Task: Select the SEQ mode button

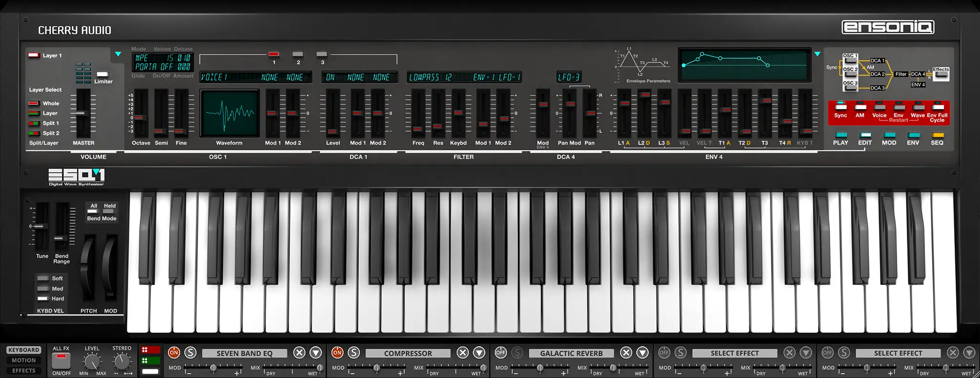Action: [x=937, y=135]
